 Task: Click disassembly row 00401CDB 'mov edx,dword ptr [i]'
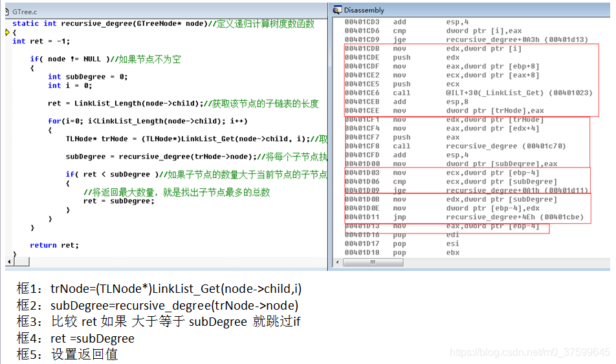[x=434, y=48]
